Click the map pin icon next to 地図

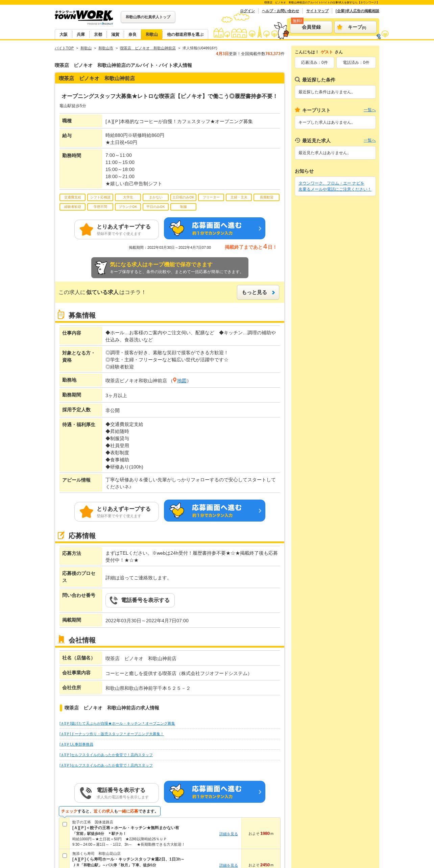pyautogui.click(x=175, y=380)
